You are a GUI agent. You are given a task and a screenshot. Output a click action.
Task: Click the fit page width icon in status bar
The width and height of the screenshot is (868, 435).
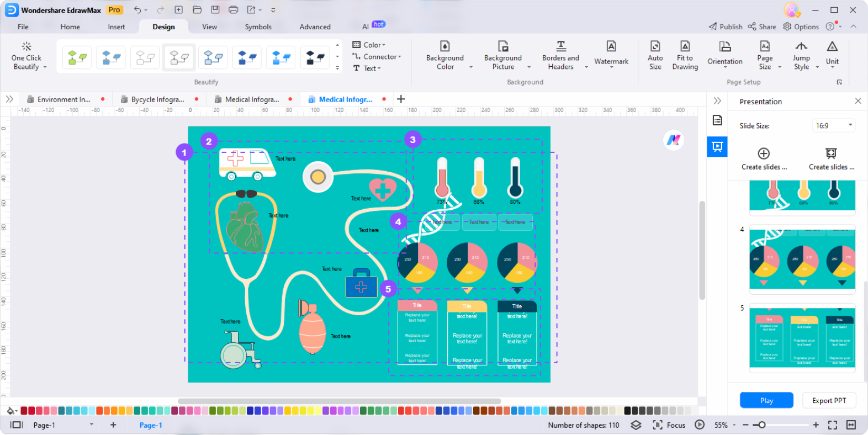click(851, 425)
